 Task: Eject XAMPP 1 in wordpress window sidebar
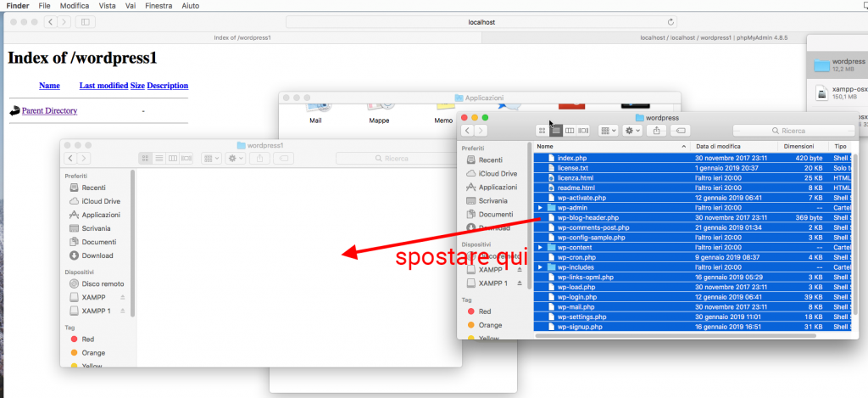(520, 283)
